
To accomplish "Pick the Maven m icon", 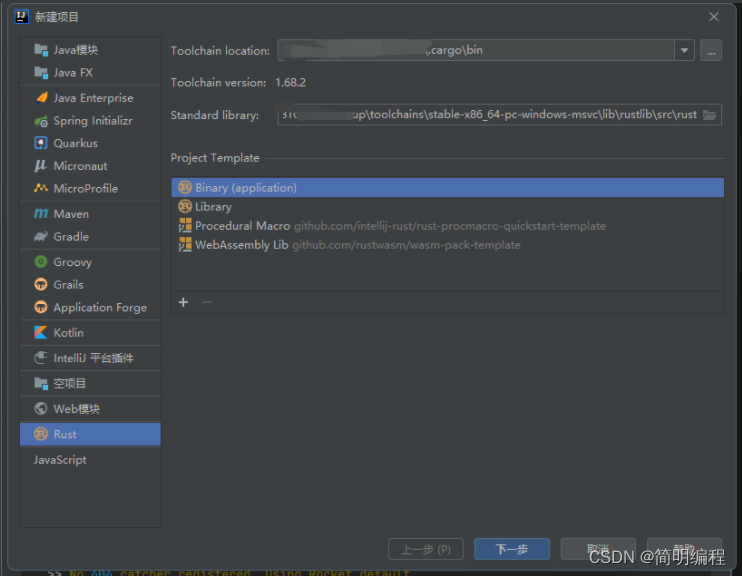I will click(x=41, y=214).
